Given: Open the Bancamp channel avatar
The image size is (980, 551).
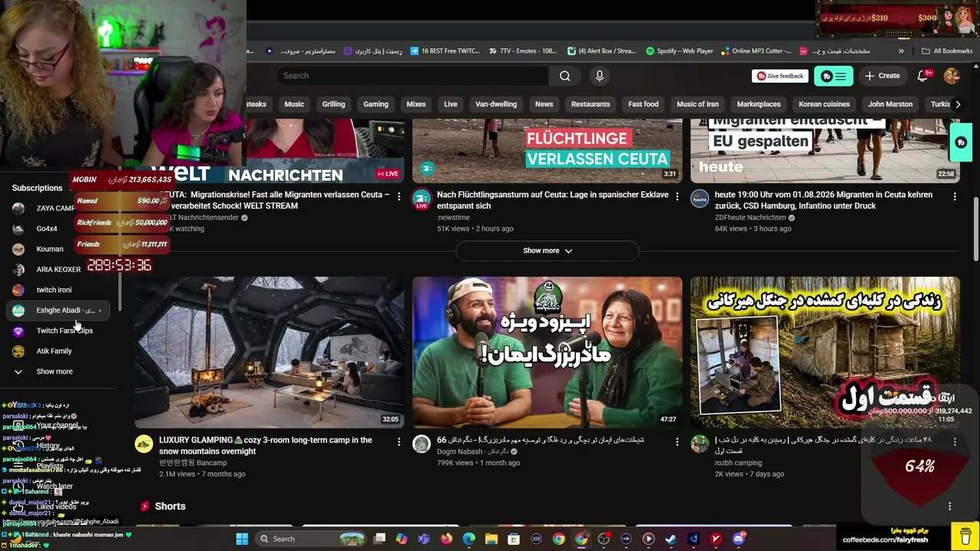Looking at the screenshot, I should click(144, 444).
